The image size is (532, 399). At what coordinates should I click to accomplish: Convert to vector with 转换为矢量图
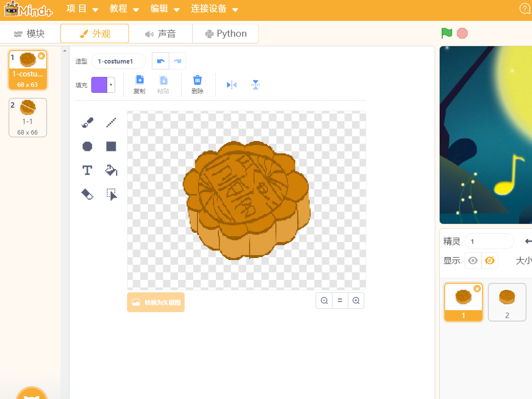coord(156,302)
